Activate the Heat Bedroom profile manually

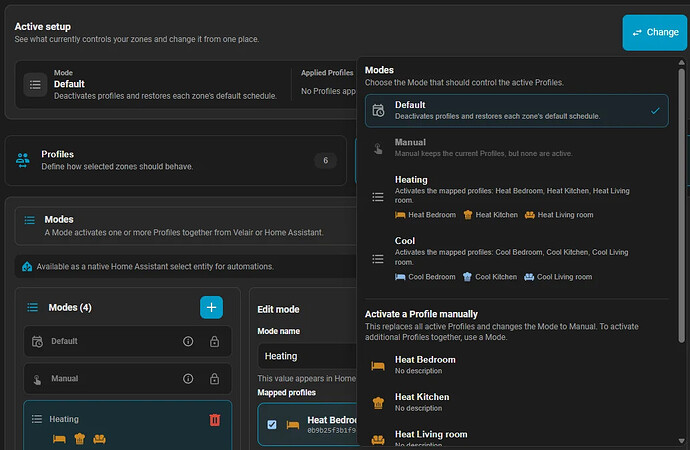517,365
